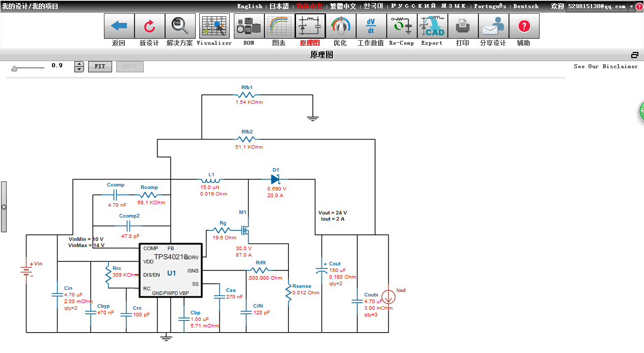Select the Rfb1 resistor symbol

pos(247,94)
